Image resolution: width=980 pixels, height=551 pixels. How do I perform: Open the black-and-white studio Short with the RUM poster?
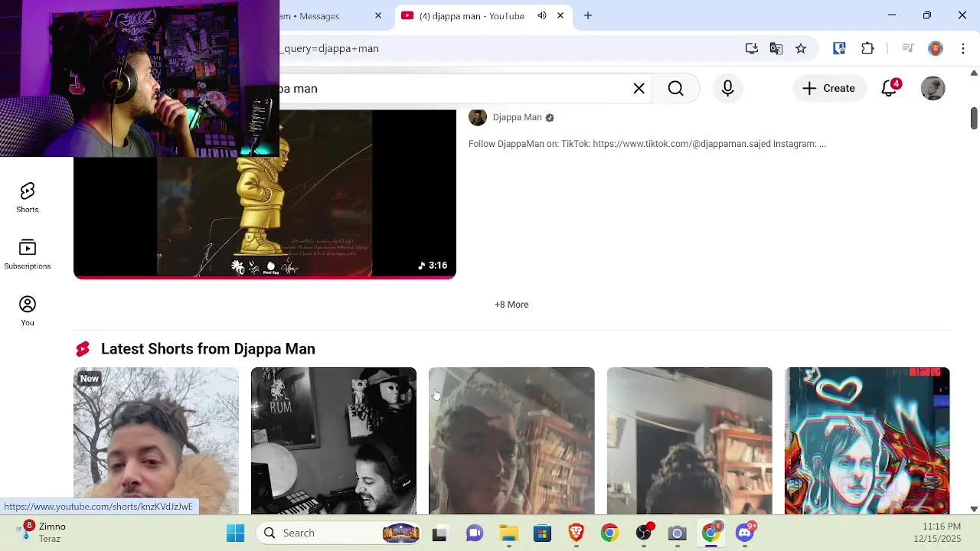pos(334,441)
